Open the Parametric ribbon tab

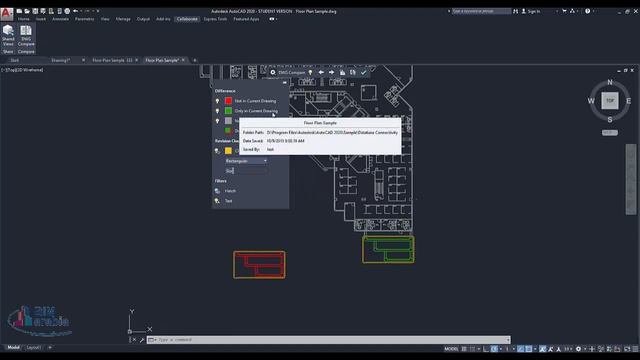84,19
